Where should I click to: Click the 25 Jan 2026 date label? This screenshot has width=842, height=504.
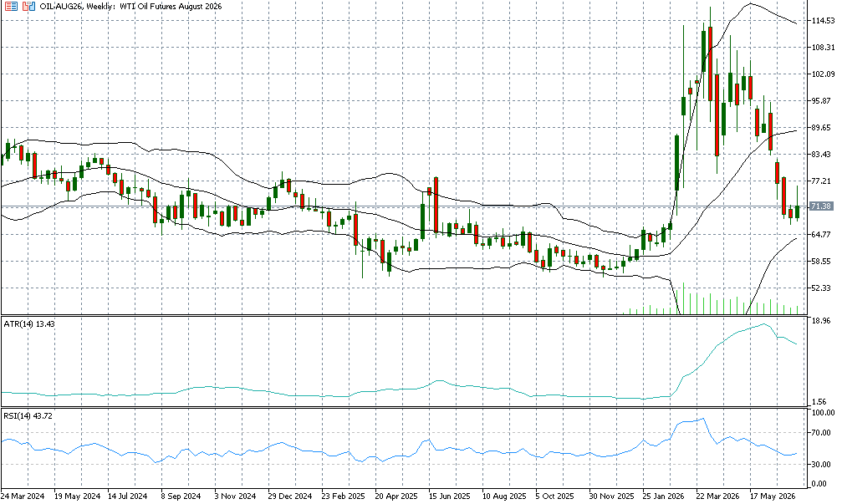[x=664, y=496]
